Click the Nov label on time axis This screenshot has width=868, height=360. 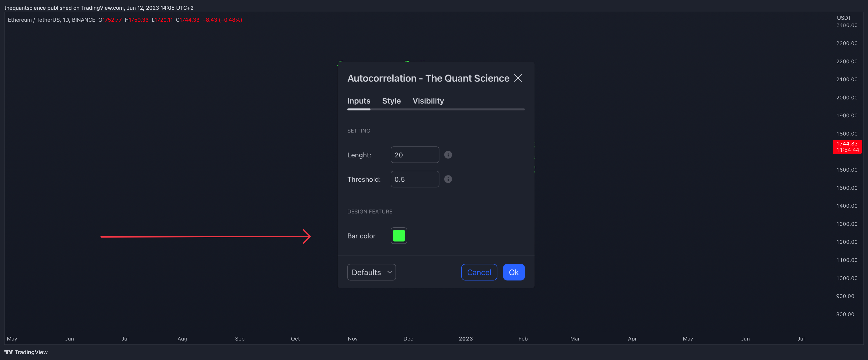coord(352,338)
